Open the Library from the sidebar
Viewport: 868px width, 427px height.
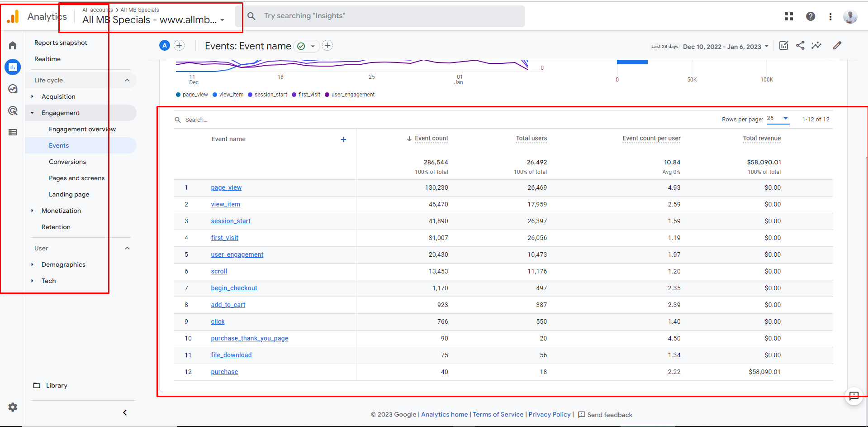coord(56,385)
